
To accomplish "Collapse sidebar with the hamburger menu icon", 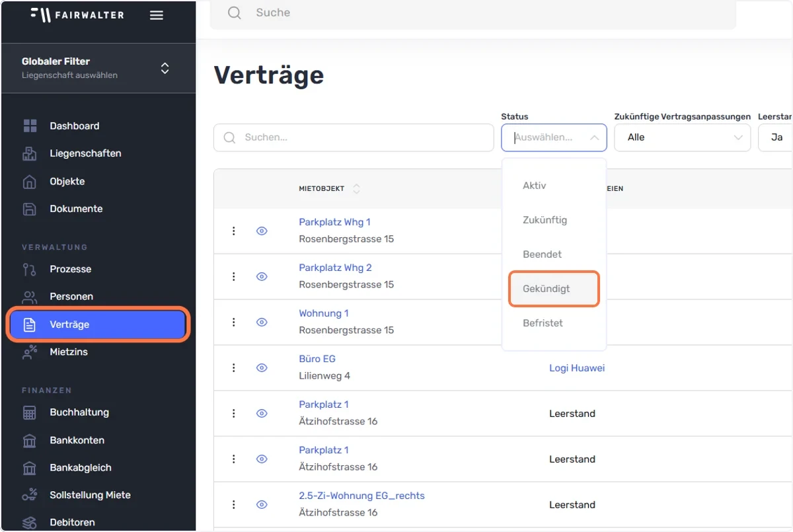I will [157, 15].
